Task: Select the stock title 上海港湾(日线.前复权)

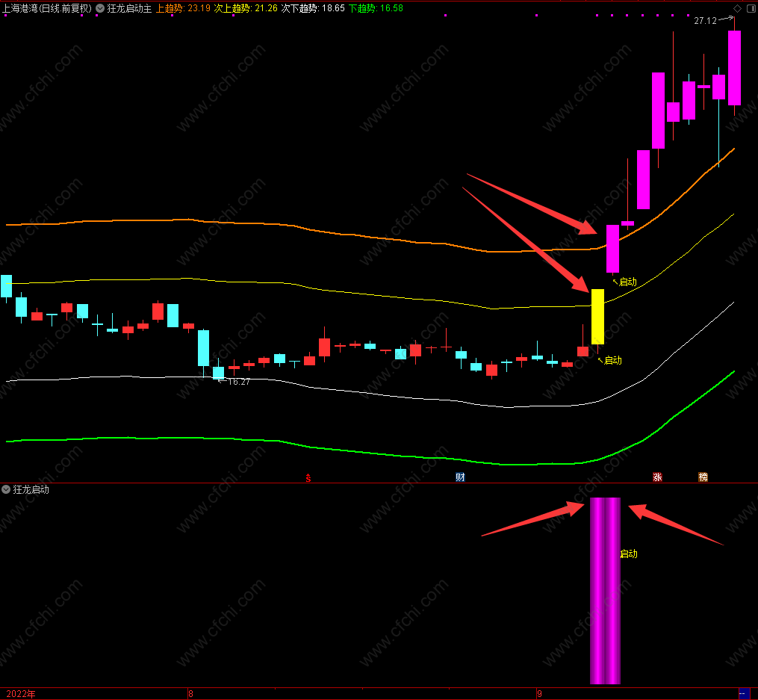Action: (x=47, y=8)
